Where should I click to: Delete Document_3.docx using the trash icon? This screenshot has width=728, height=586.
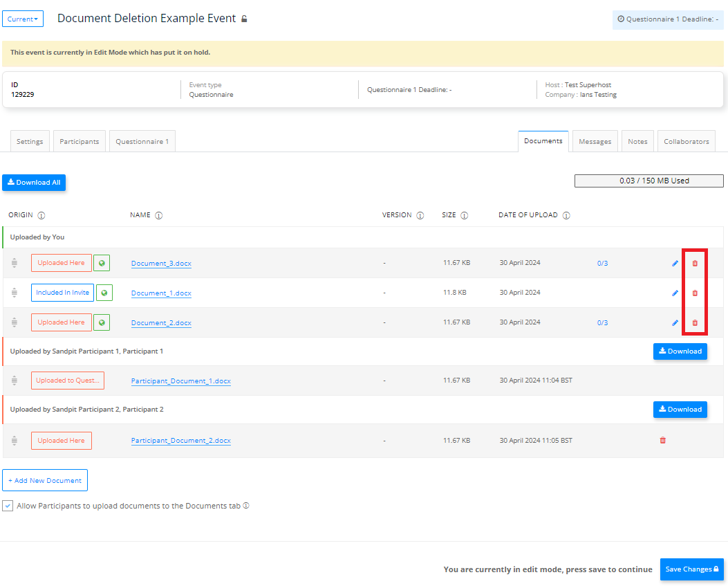click(x=695, y=264)
